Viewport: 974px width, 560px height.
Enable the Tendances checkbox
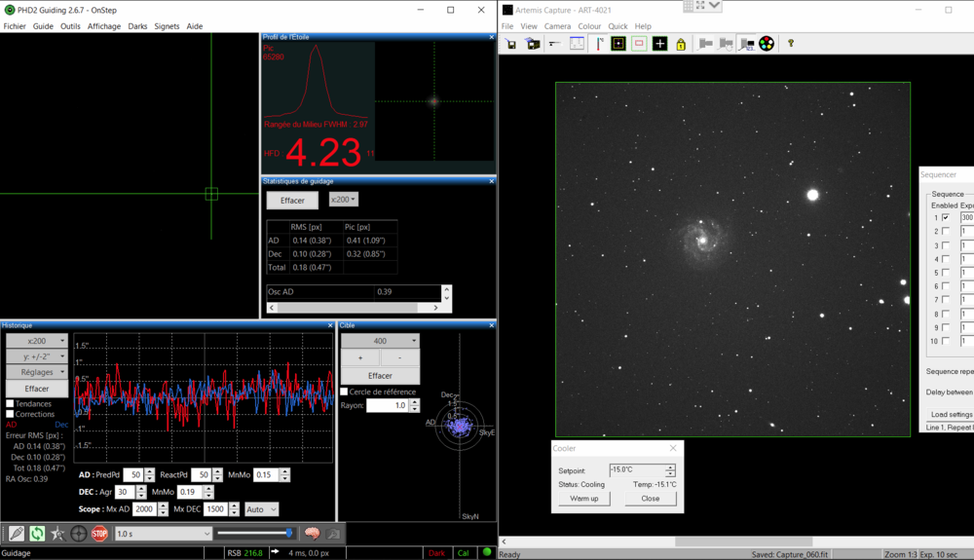coord(10,403)
